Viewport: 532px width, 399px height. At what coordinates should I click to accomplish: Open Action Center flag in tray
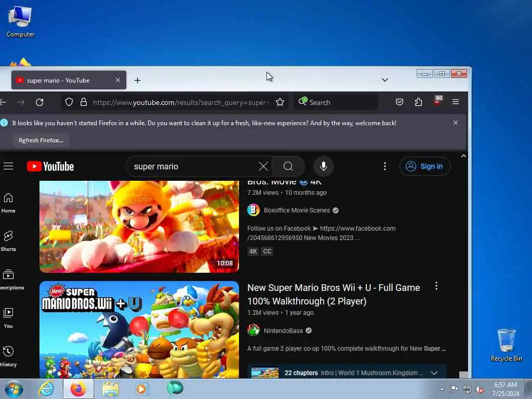(454, 389)
